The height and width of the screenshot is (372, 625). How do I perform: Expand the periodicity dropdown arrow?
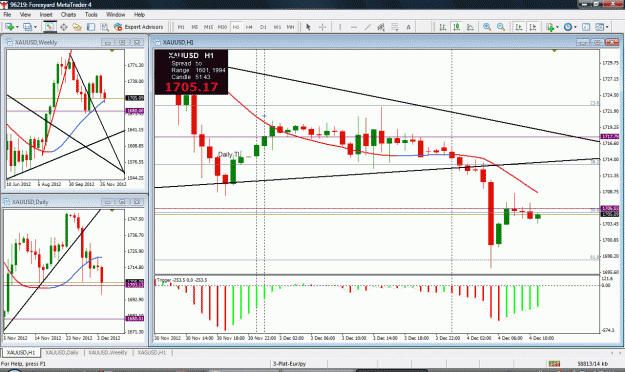tap(575, 27)
